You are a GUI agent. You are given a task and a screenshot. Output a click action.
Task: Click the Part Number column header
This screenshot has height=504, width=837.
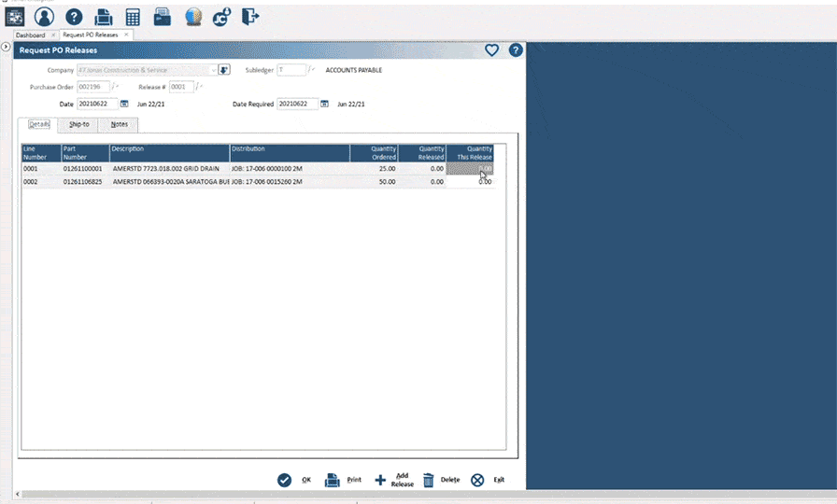(x=85, y=153)
